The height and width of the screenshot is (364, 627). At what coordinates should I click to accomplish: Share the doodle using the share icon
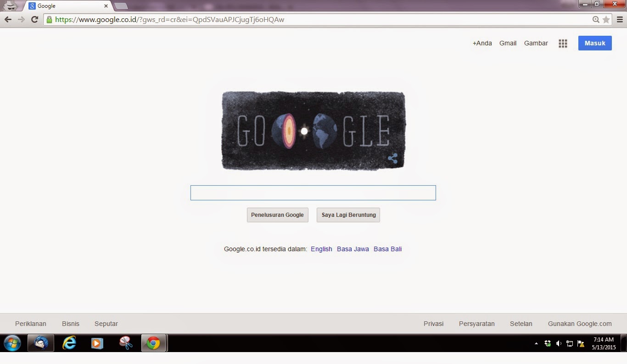pos(392,159)
